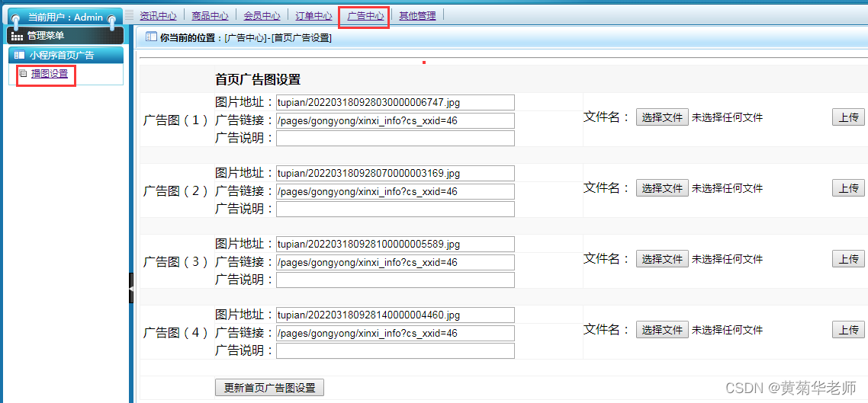Image resolution: width=868 pixels, height=403 pixels.
Task: Click the 播图设置 link in sidebar
Action: point(50,74)
